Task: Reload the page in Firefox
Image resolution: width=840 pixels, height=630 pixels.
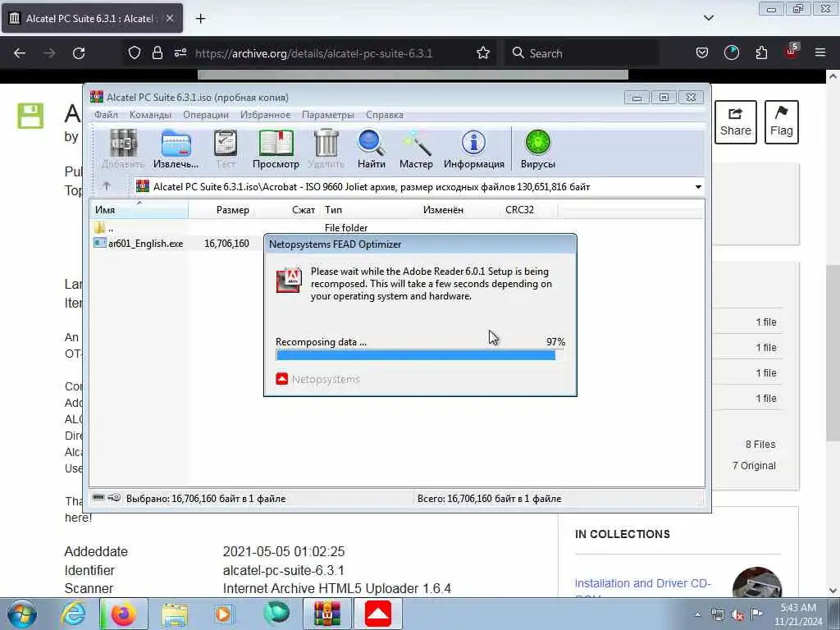Action: click(x=79, y=53)
